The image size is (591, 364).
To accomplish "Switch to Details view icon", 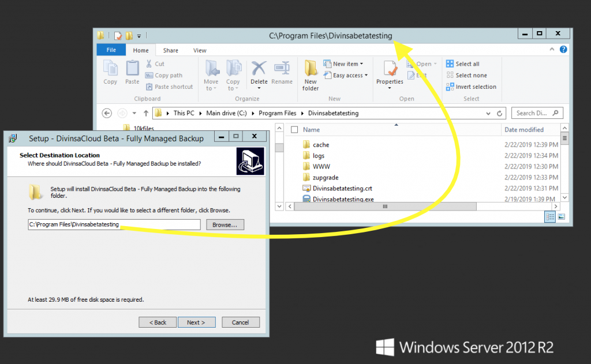I will [550, 217].
